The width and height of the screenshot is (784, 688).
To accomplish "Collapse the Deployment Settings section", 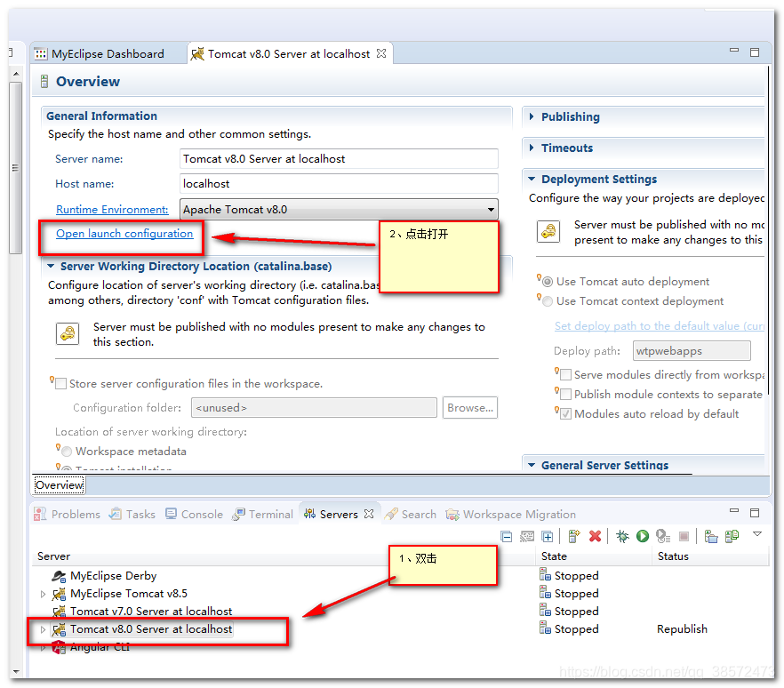I will click(x=532, y=179).
